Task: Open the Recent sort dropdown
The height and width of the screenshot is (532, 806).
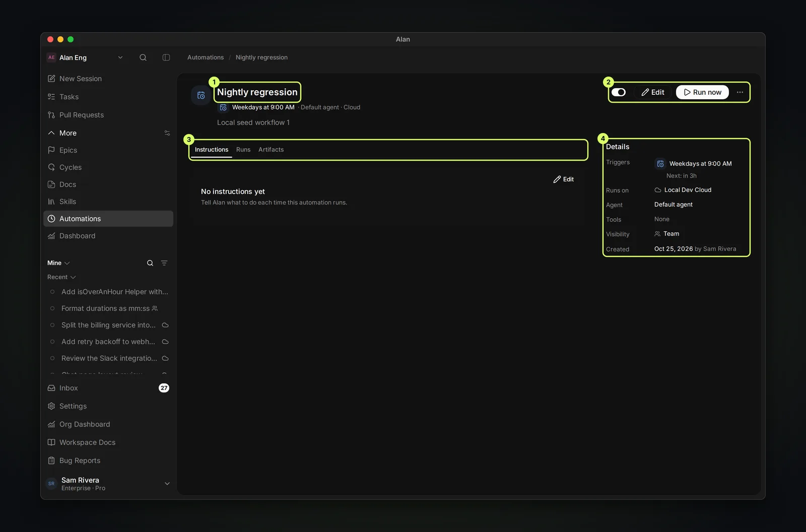Action: click(61, 277)
